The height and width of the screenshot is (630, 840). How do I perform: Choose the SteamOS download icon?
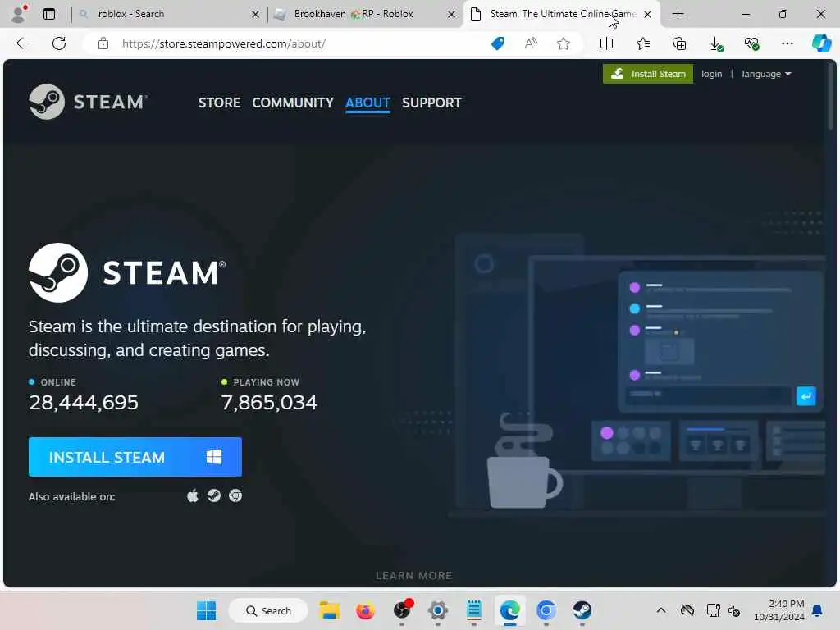coord(214,495)
